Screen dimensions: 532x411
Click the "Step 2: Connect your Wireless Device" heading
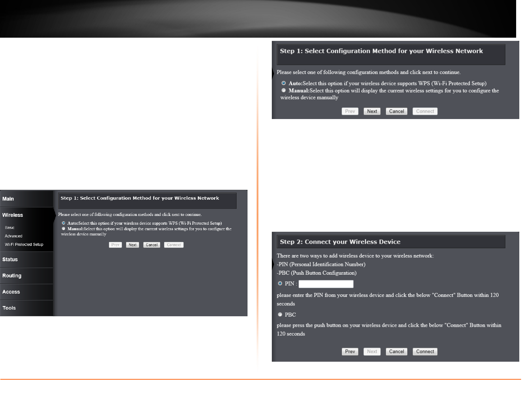pyautogui.click(x=340, y=242)
